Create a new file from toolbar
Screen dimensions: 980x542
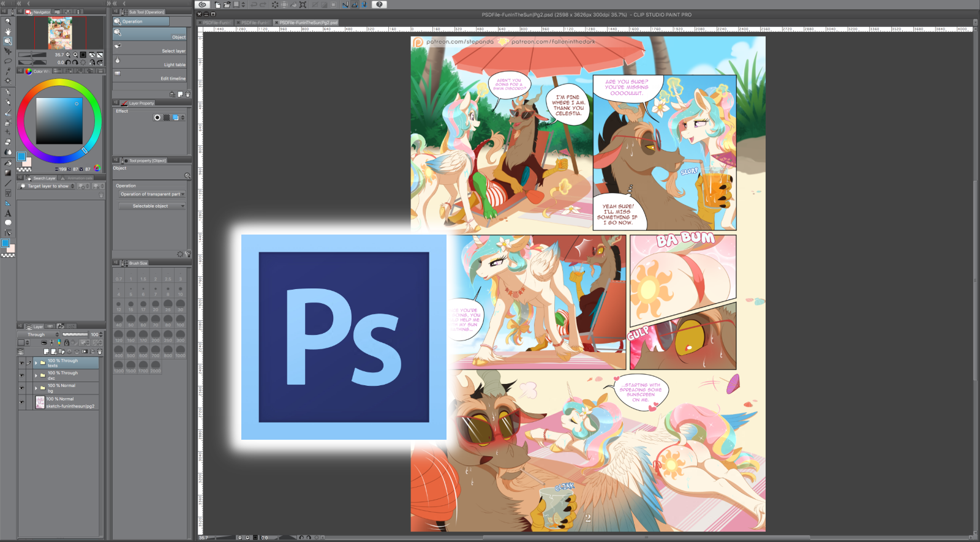tap(217, 5)
